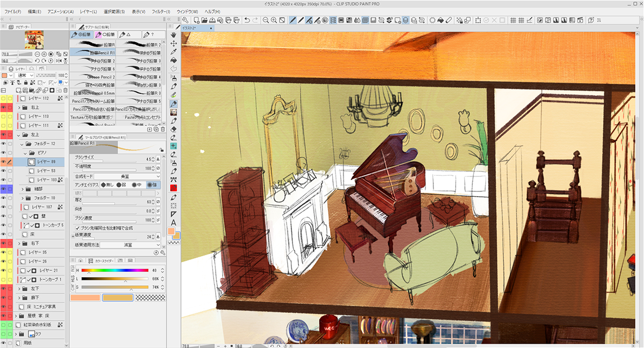Click the zoom in magnifier in command bar
The width and height of the screenshot is (644, 348).
(274, 20)
